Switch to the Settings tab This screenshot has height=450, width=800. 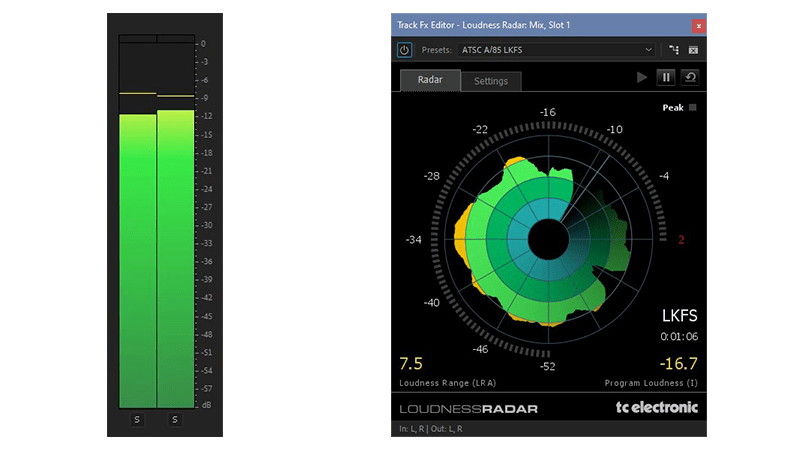491,81
